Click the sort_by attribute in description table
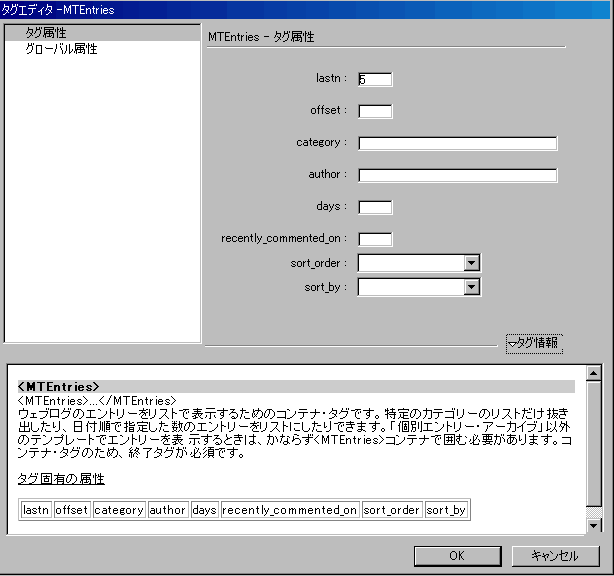Screen dimensions: 614x576 (446, 510)
